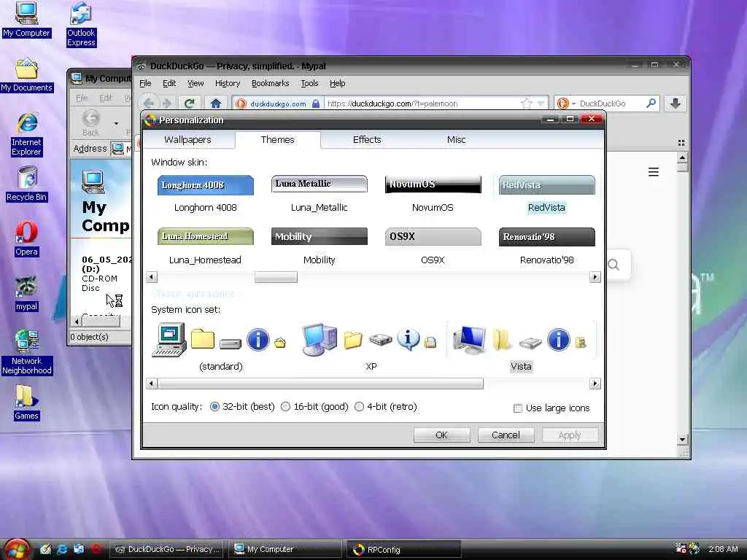
Task: Click the Start button orb
Action: pos(18,549)
